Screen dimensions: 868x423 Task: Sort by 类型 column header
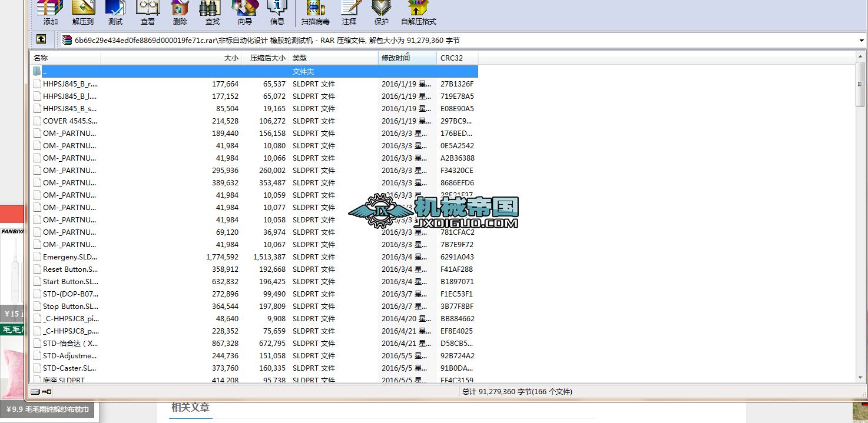(x=334, y=58)
